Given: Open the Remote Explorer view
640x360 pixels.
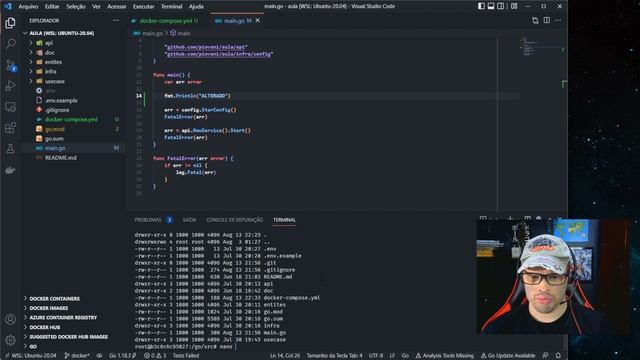Looking at the screenshot, I should point(10,107).
